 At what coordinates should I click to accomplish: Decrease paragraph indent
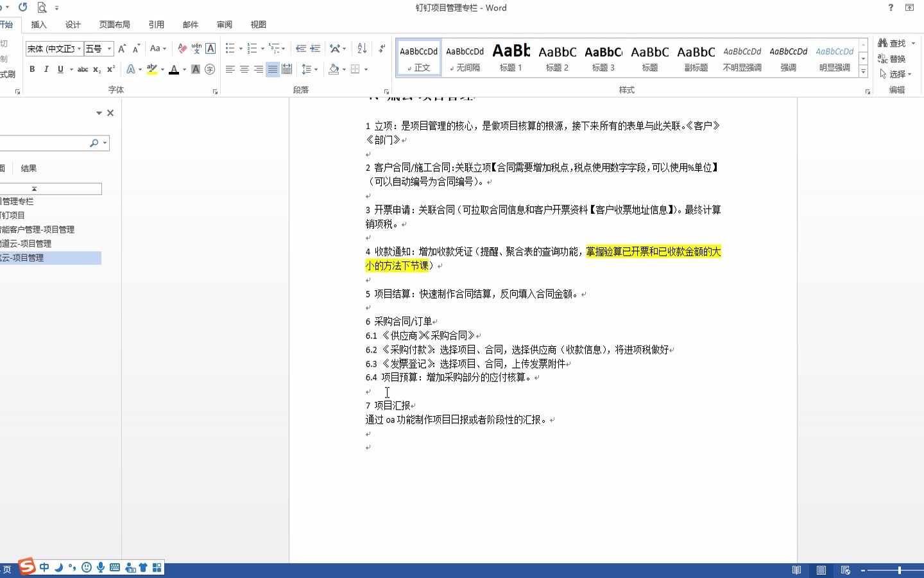point(301,49)
